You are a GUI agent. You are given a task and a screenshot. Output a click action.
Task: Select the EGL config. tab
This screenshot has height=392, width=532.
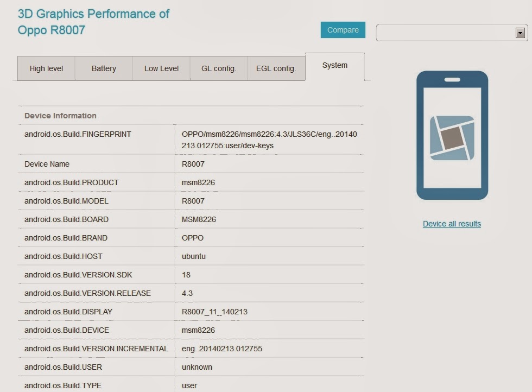click(276, 68)
